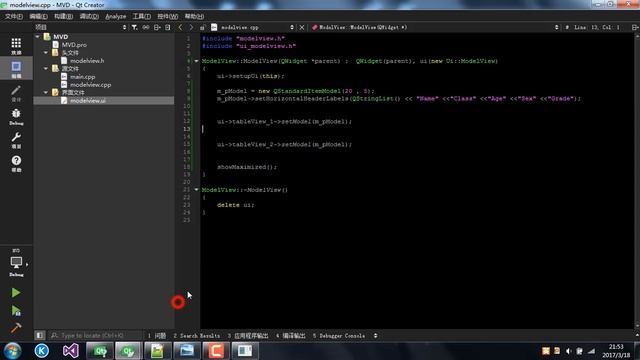This screenshot has width=640, height=360.
Task: Open the Projects view selector dropdown
Action: click(81, 27)
